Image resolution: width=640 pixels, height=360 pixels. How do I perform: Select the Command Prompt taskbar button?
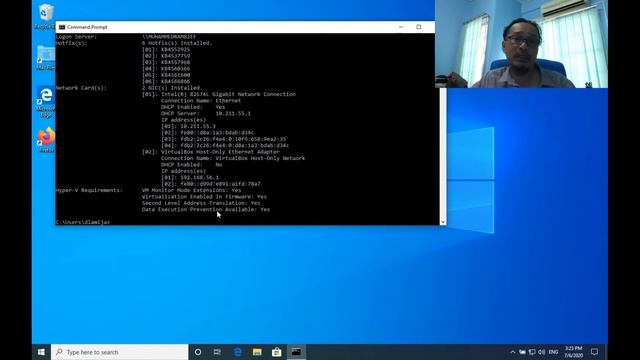(296, 352)
